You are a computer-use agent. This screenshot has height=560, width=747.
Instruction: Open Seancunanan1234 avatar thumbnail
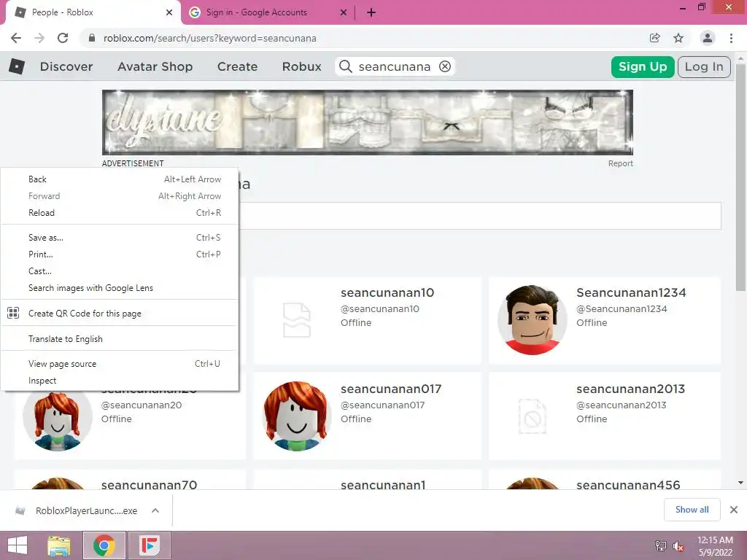click(532, 320)
